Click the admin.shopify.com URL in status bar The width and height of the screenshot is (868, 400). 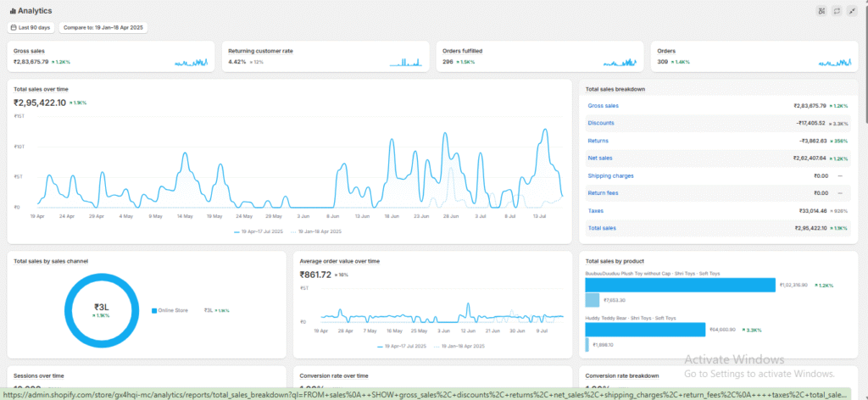(424, 395)
